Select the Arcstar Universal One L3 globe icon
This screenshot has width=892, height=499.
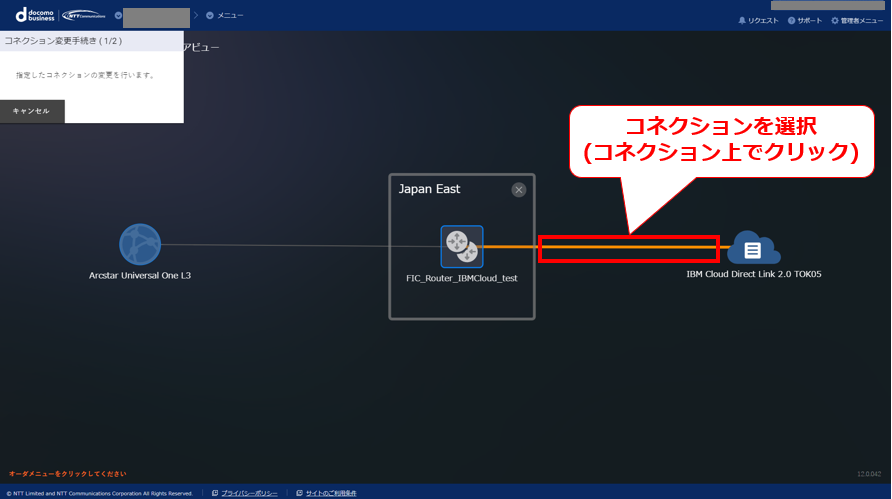pyautogui.click(x=140, y=245)
